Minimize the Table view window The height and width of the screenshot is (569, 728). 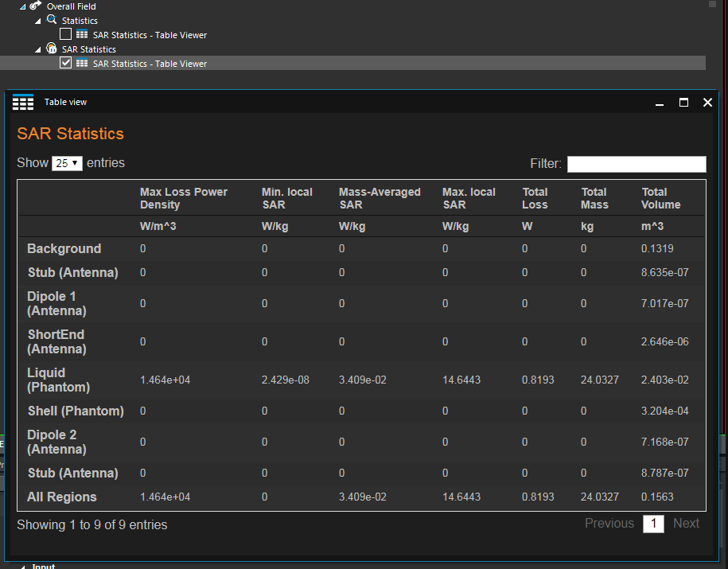[x=659, y=103]
